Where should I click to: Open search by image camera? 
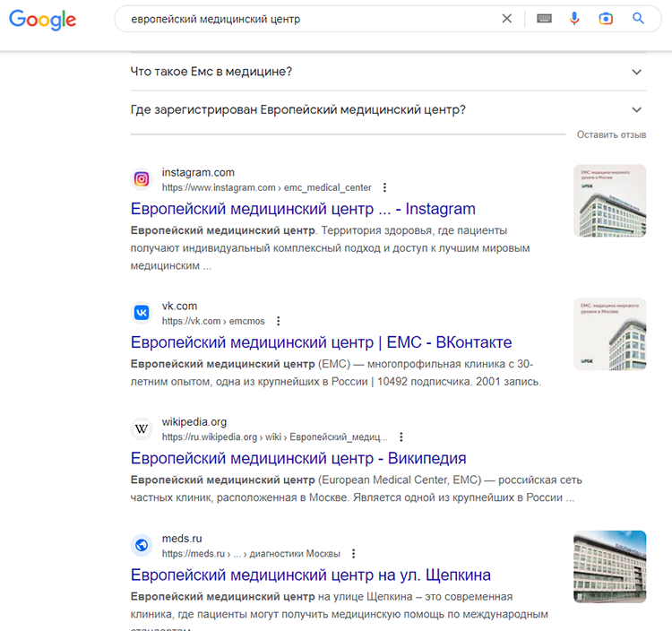pos(607,19)
